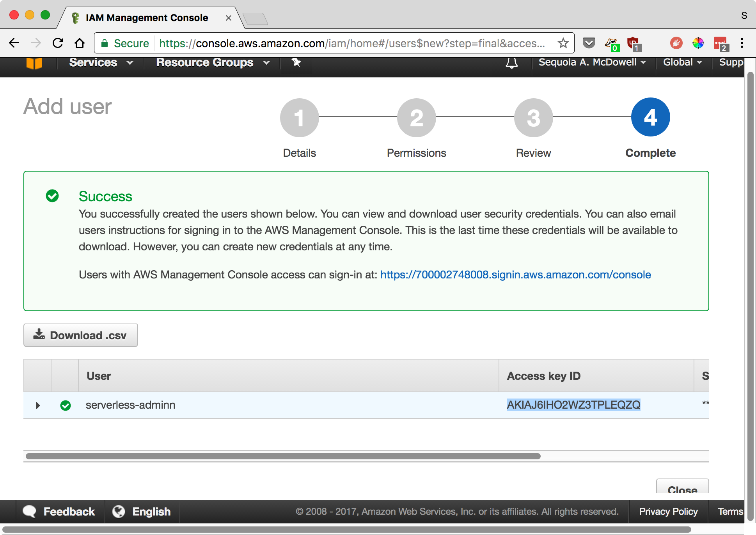Screen dimensions: 756x535
Task: Click the serverless-adminn status check icon
Action: tap(66, 406)
